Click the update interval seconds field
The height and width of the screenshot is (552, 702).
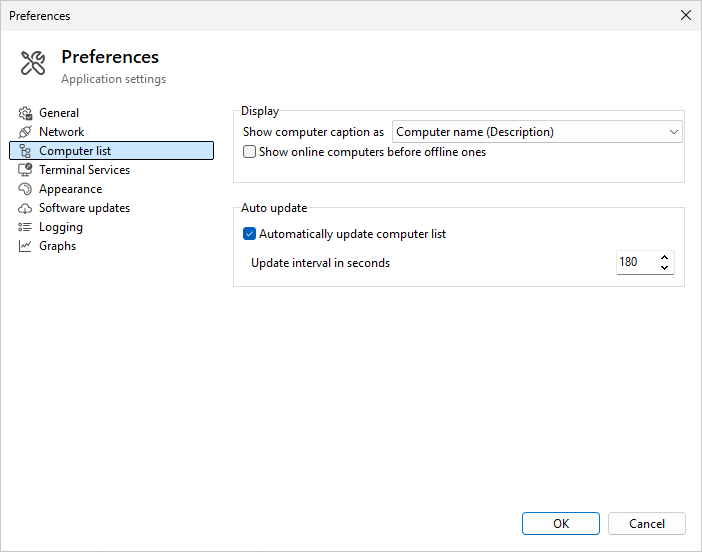[636, 263]
